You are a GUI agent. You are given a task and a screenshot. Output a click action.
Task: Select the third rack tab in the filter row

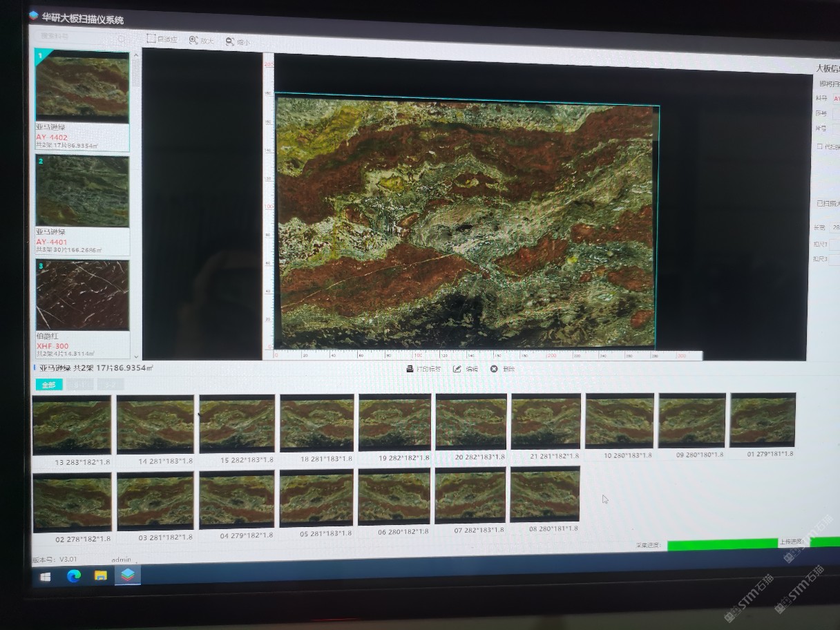coord(111,385)
